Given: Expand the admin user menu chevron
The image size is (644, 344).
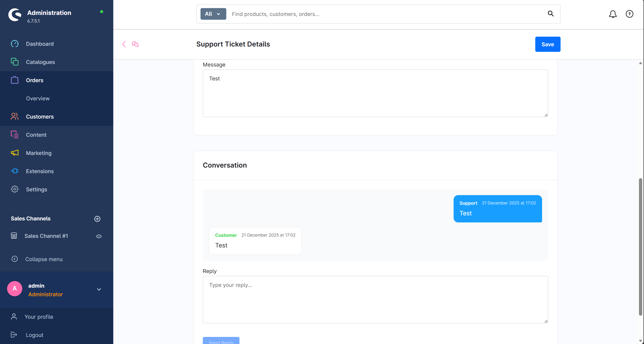Looking at the screenshot, I should click(x=99, y=289).
